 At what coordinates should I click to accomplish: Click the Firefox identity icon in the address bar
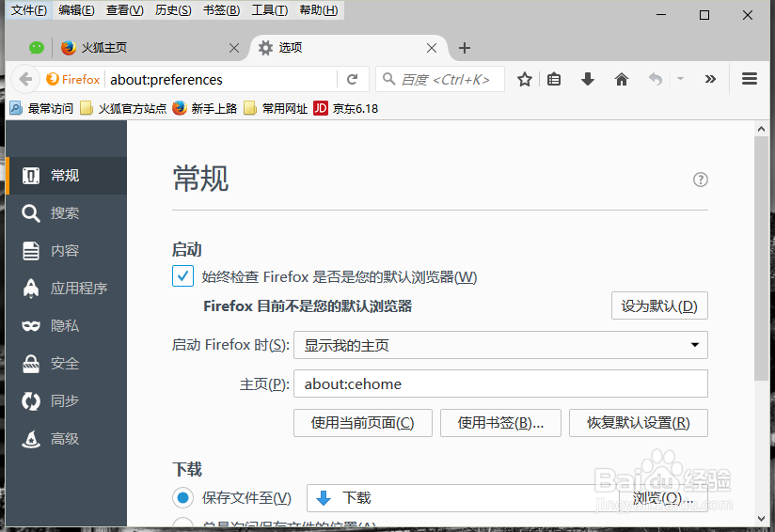(x=73, y=79)
